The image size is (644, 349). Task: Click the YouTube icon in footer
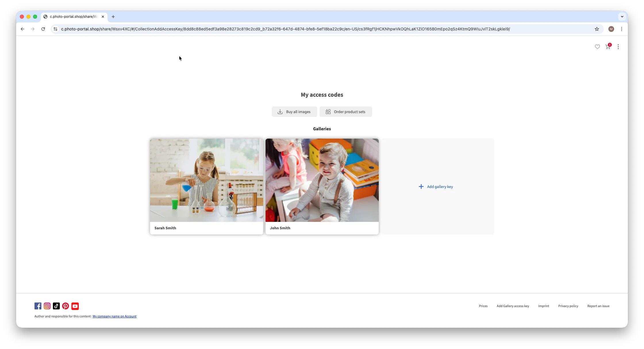75,306
